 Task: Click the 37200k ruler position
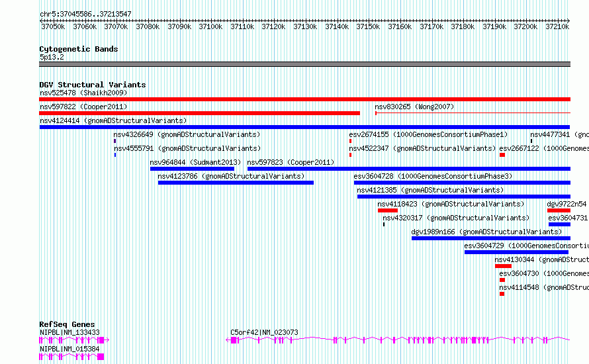point(525,26)
